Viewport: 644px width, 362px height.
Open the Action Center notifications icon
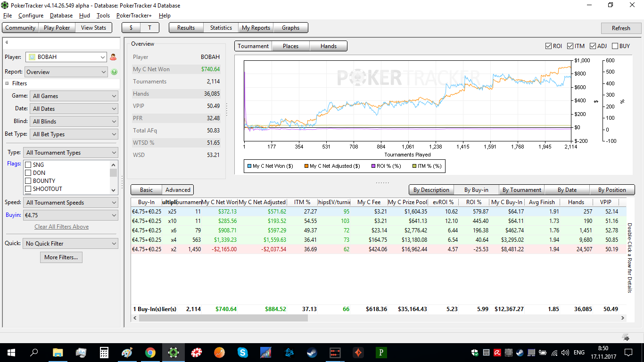click(x=628, y=352)
